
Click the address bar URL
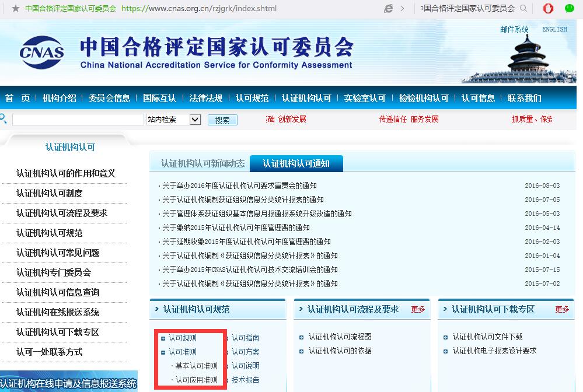(x=199, y=8)
